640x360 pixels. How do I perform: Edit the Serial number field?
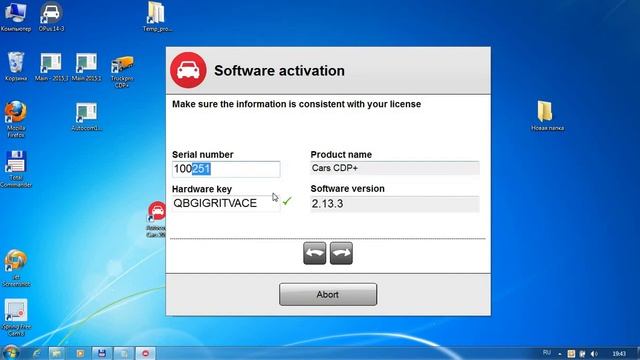[x=226, y=169]
